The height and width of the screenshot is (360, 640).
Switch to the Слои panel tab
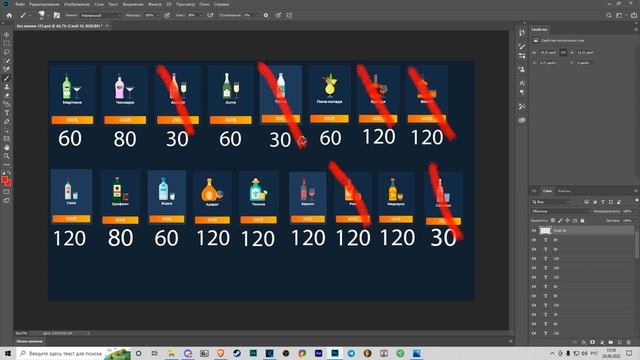coord(547,191)
